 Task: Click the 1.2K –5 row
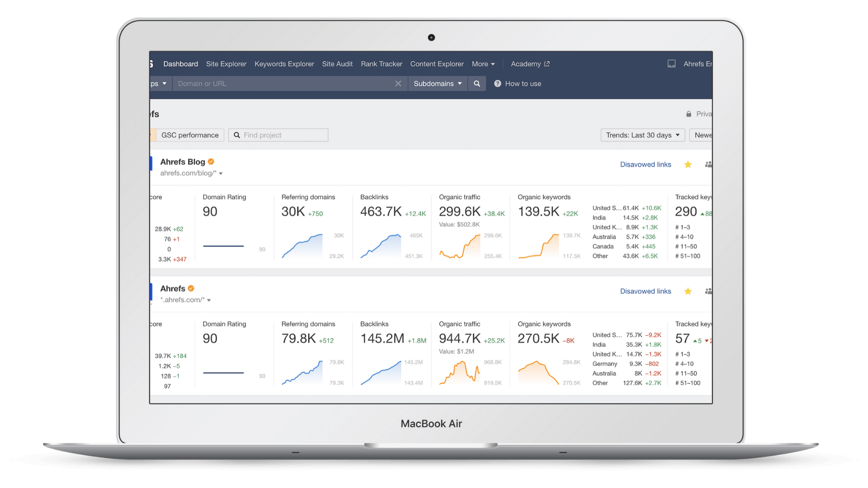[169, 366]
